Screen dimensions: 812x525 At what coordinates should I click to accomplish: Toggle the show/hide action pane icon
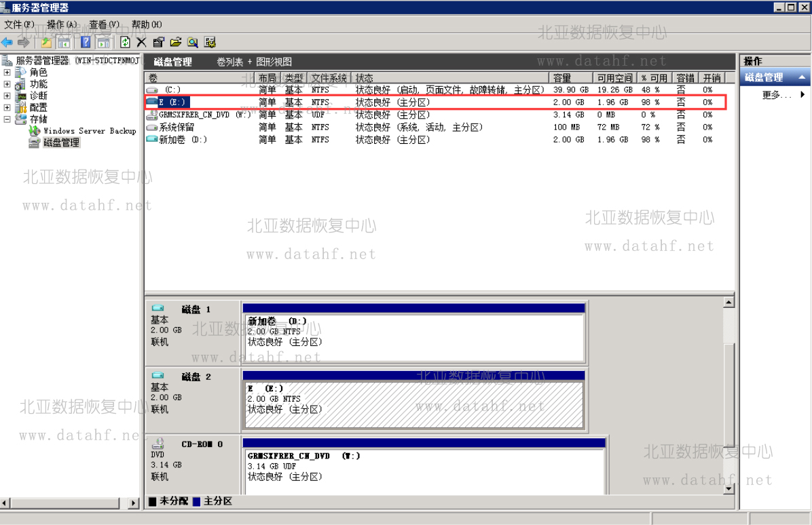point(104,43)
